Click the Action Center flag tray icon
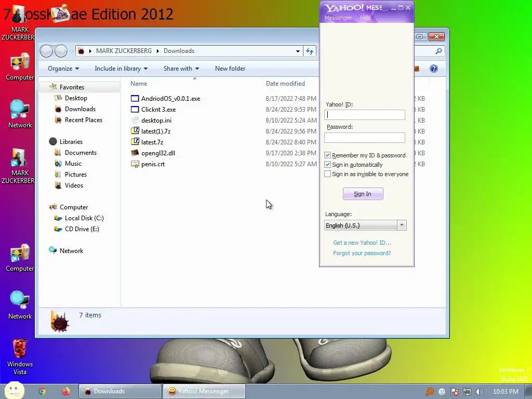 pyautogui.click(x=454, y=392)
